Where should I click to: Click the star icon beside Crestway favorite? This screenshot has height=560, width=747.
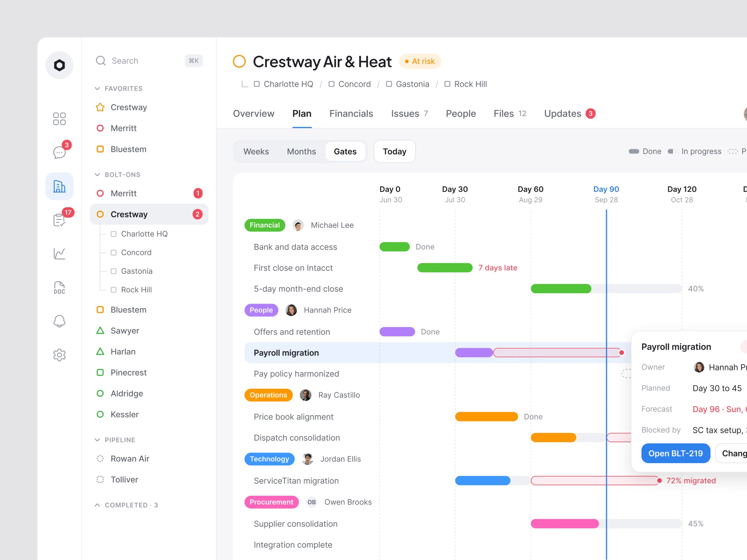[x=100, y=107]
